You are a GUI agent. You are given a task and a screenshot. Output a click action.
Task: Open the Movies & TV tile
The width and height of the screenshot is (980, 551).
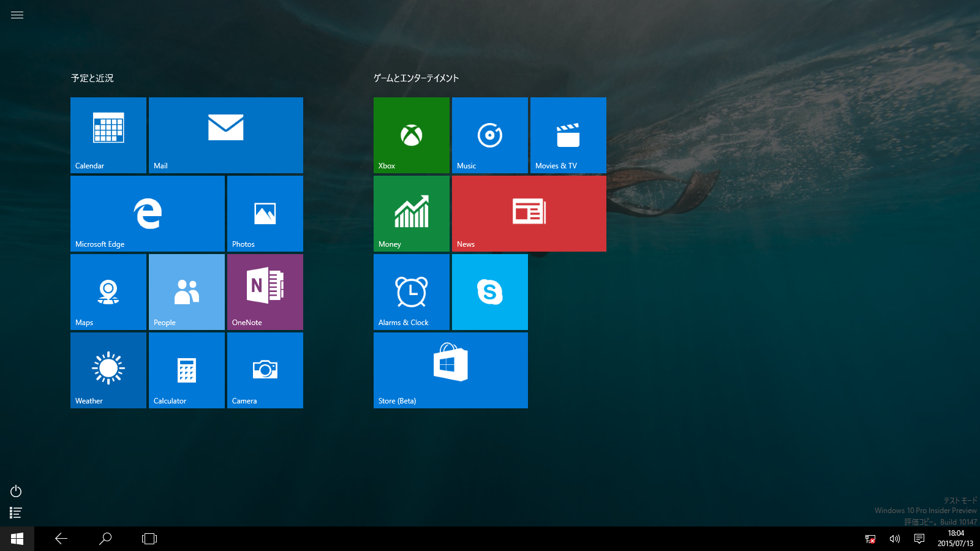click(x=568, y=135)
